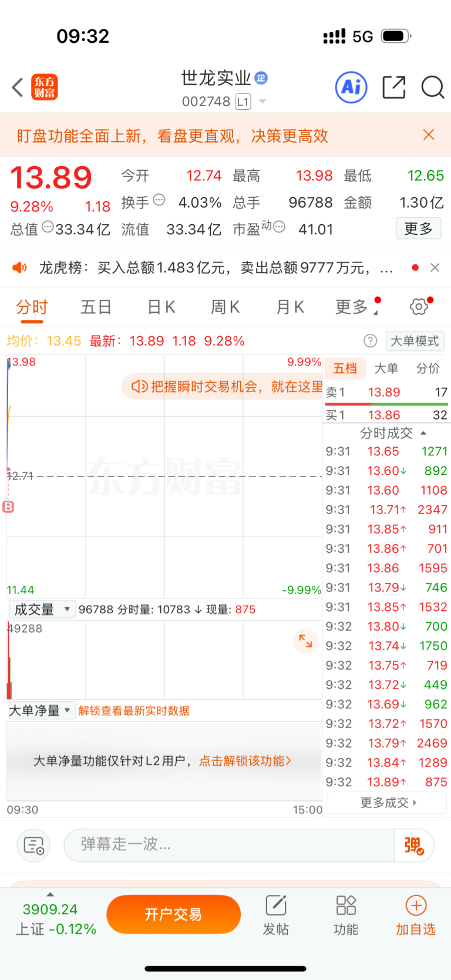This screenshot has height=980, width=451.
Task: Tap the 均价 13.45 label
Action: pyautogui.click(x=44, y=341)
